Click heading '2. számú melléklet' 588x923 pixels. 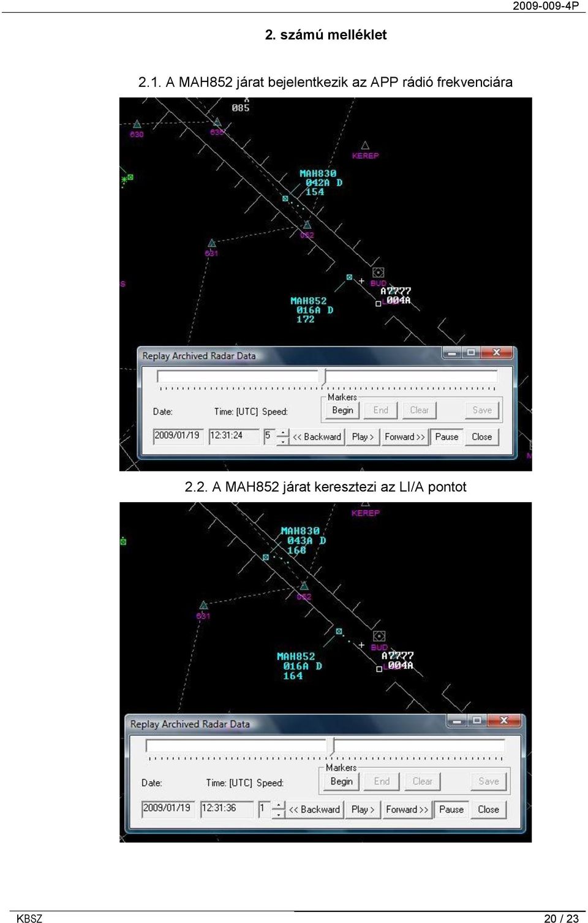(x=326, y=35)
